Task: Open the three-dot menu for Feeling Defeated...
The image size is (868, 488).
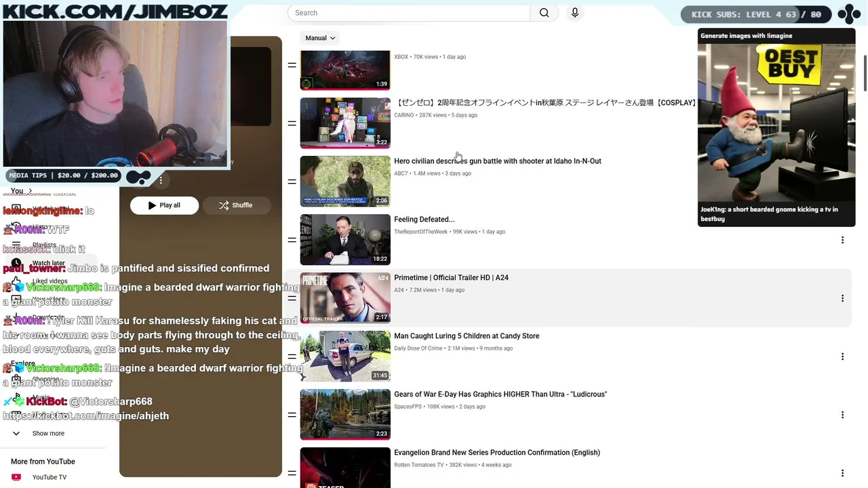Action: click(x=842, y=240)
